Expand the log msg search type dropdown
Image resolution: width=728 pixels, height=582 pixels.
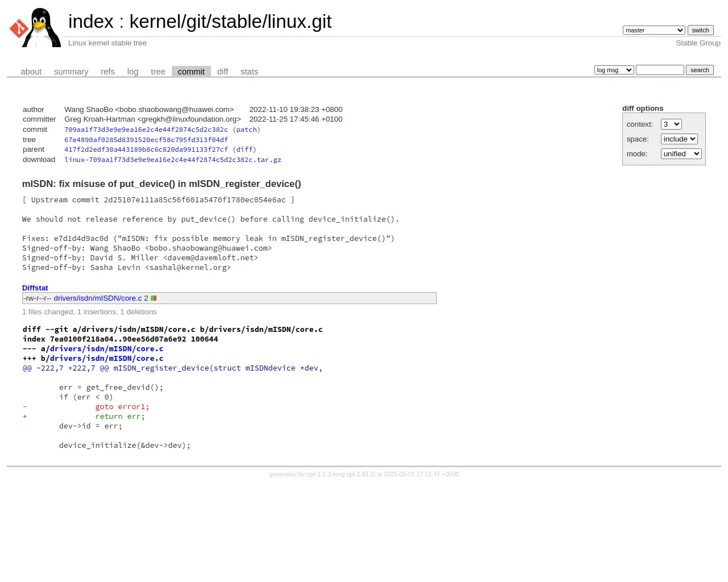[614, 70]
